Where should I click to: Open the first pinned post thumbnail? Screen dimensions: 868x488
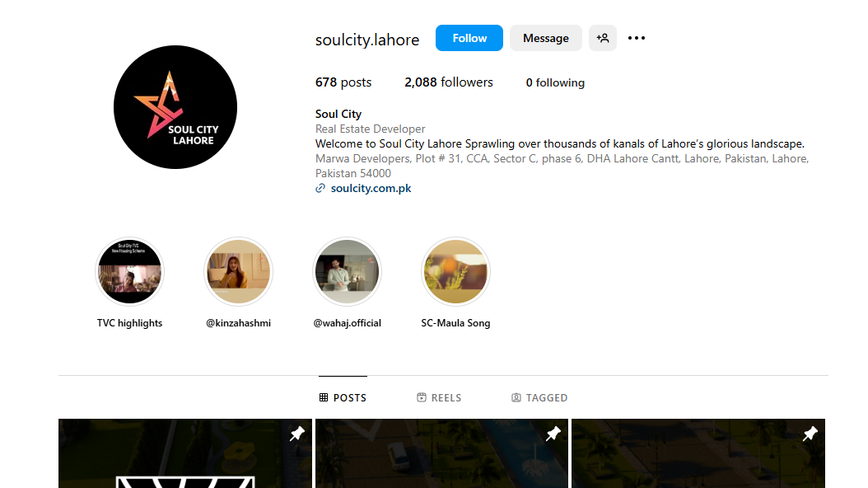[x=185, y=453]
